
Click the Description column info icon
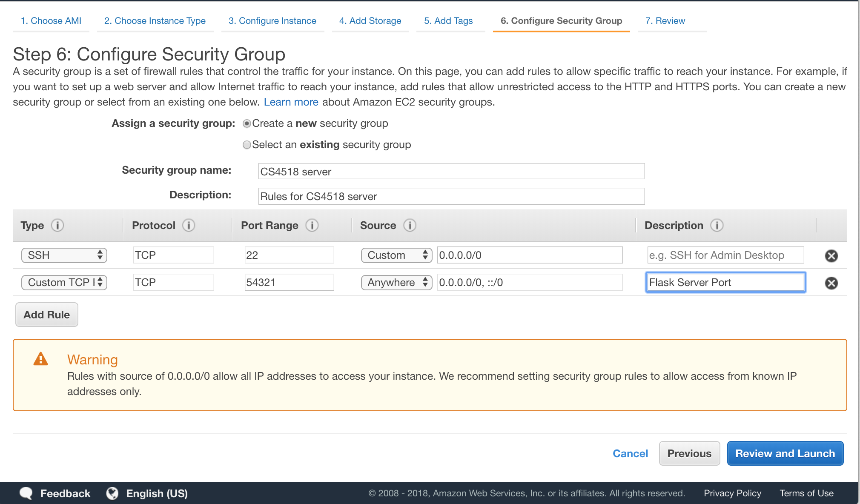click(x=717, y=225)
